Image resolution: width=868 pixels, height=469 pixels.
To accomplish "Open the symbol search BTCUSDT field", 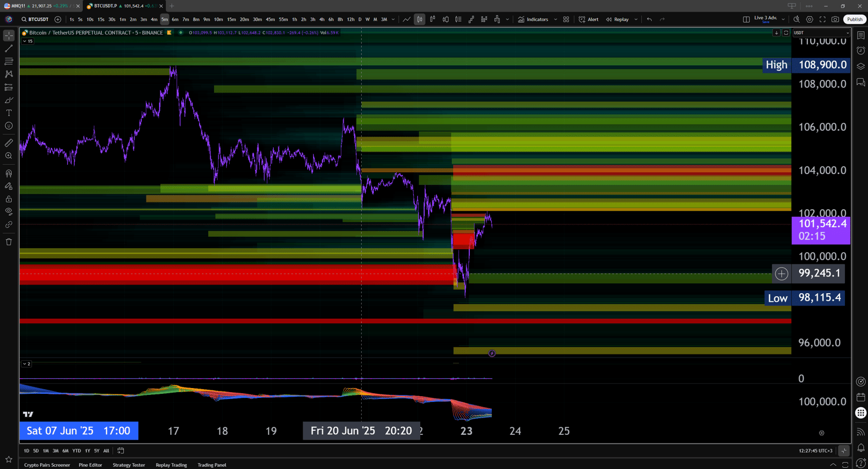I will click(x=35, y=19).
